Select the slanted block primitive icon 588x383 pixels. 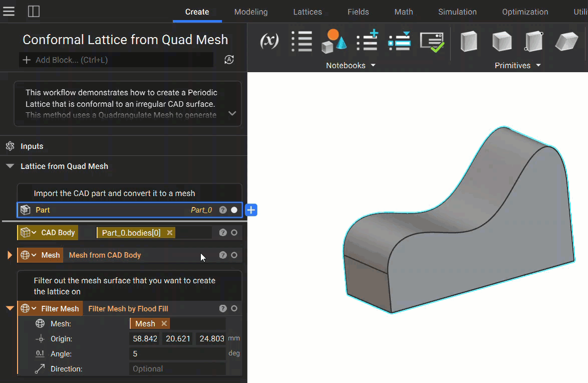click(566, 41)
